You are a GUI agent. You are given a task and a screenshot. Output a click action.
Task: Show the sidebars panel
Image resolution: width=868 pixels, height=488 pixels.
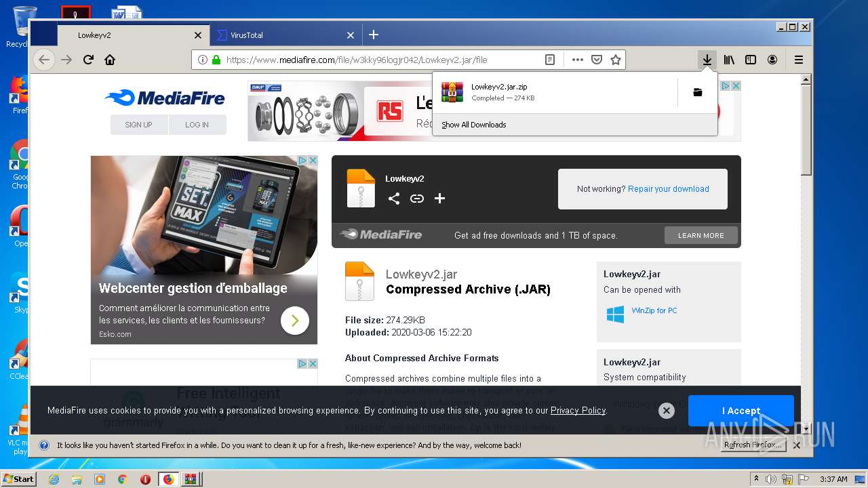(x=751, y=60)
